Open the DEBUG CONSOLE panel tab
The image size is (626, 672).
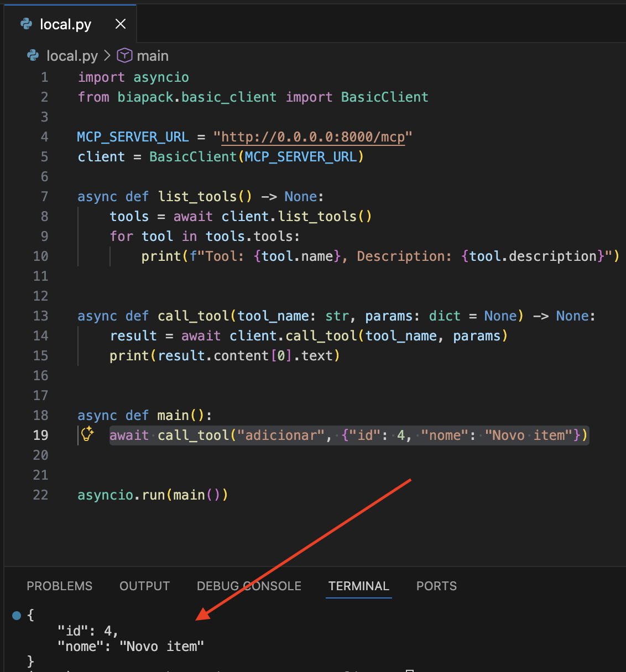[x=249, y=586]
